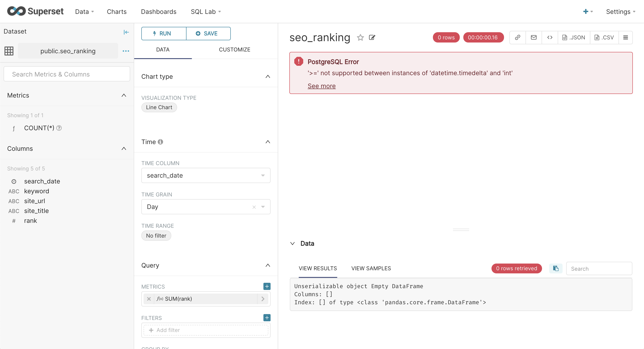Switch to the Customize tab
This screenshot has width=644, height=349.
click(x=235, y=49)
